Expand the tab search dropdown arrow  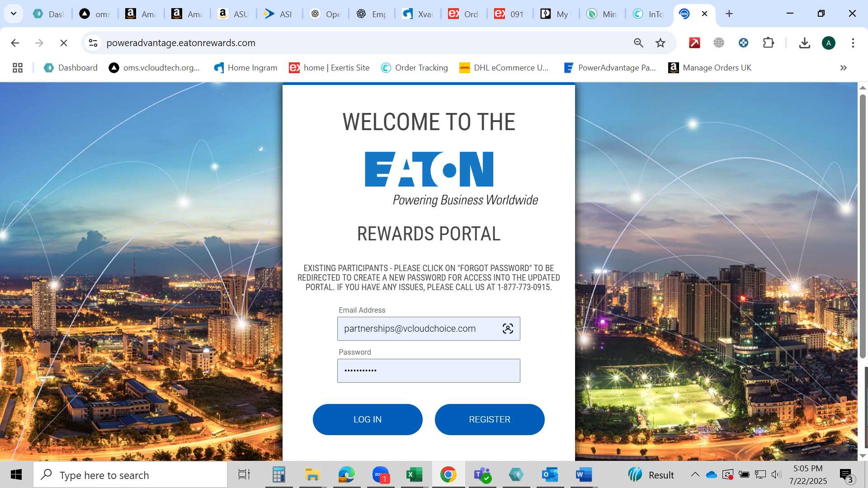(x=14, y=14)
